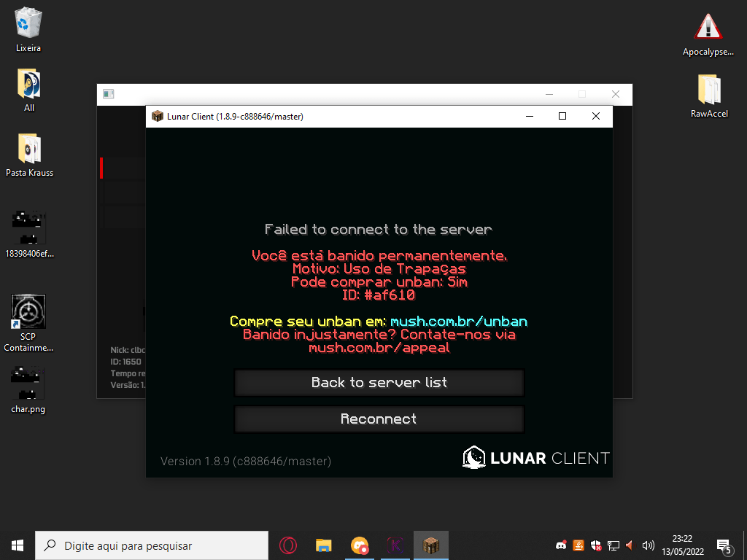The width and height of the screenshot is (747, 560).
Task: Select the Apocalypse desktop icon
Action: point(708,35)
